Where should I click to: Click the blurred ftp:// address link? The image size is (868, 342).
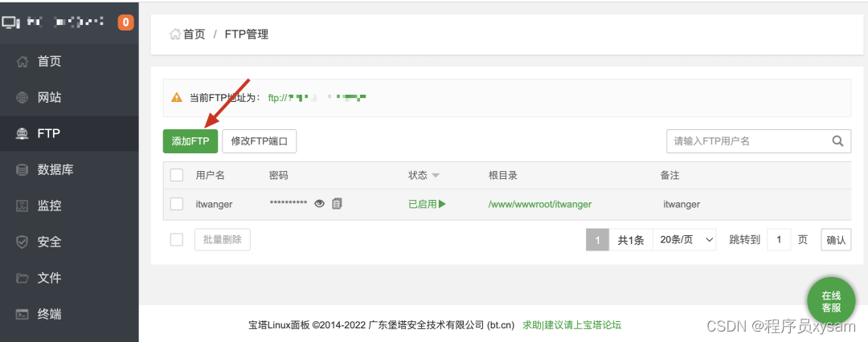317,98
